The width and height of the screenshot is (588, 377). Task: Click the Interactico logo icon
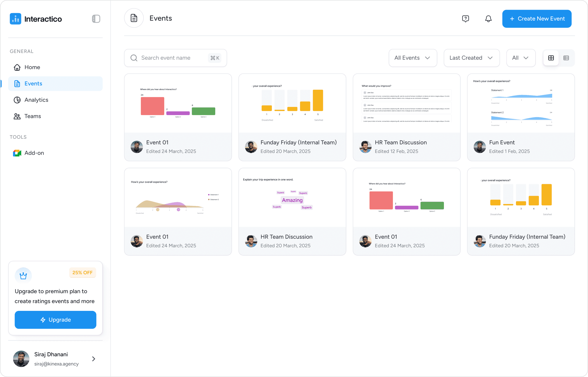point(15,19)
